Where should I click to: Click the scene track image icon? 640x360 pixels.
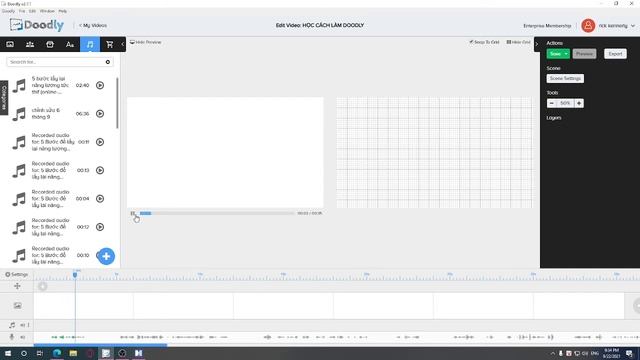17,305
